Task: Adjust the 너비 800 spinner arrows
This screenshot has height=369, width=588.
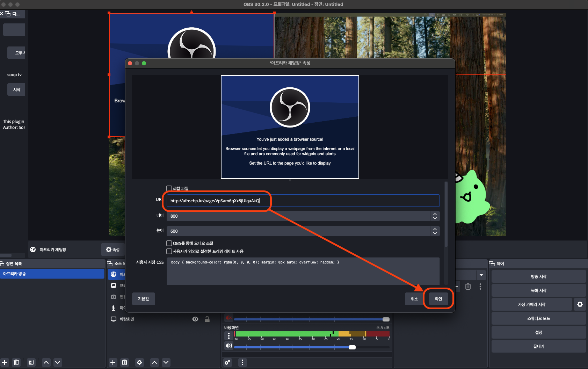Action: tap(435, 216)
